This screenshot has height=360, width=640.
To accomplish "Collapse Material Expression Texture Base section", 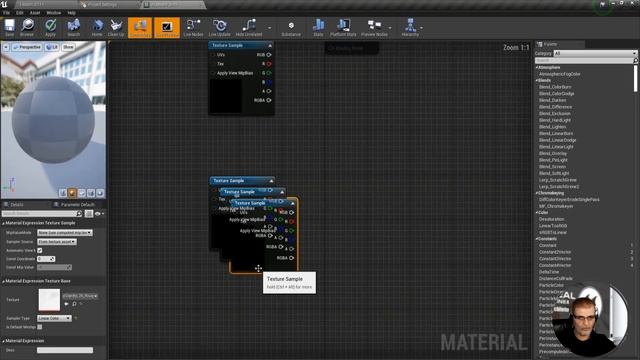I will pos(3,281).
